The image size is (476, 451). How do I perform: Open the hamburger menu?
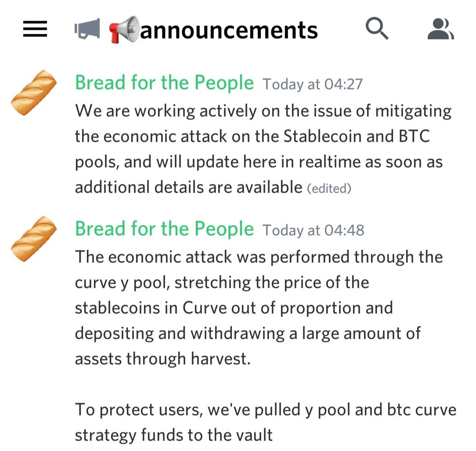pos(35,29)
